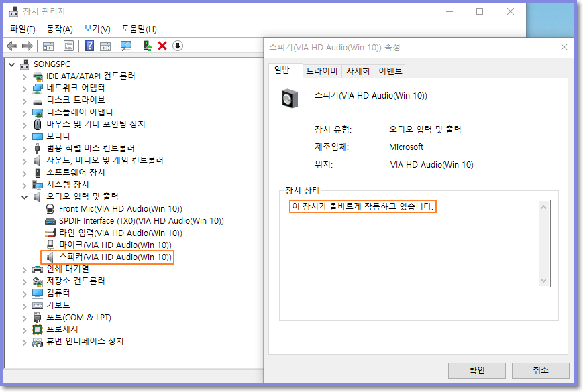Image resolution: width=583 pixels, height=392 pixels.
Task: Expand 범용 직렬 버스 컨트롤러 node
Action: coord(25,149)
